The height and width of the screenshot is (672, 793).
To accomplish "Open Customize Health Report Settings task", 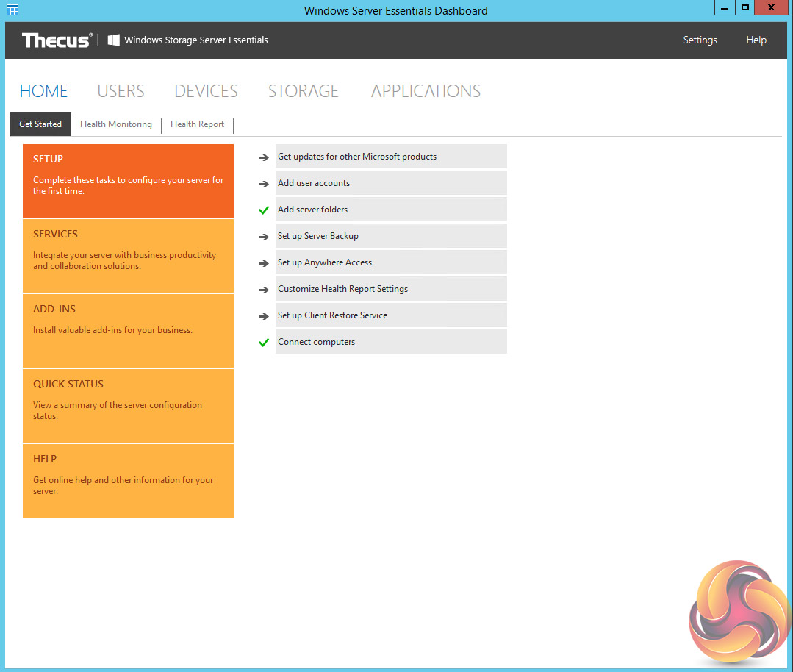I will 391,288.
